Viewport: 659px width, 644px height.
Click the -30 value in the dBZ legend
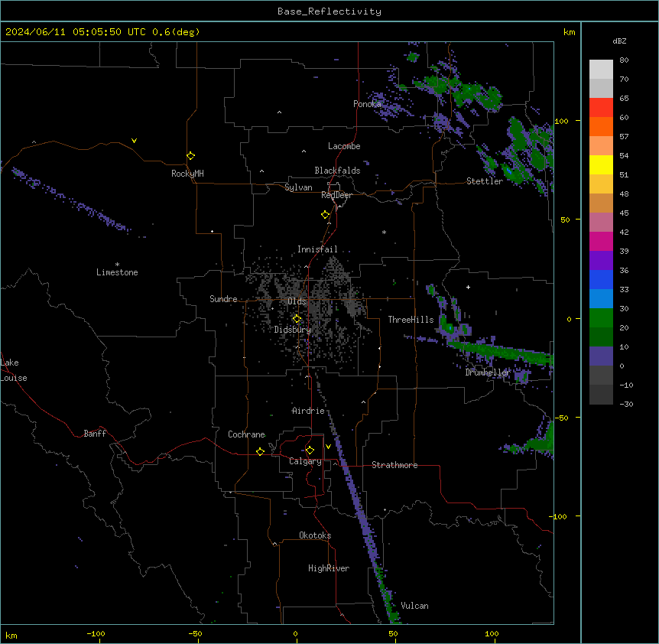(626, 404)
